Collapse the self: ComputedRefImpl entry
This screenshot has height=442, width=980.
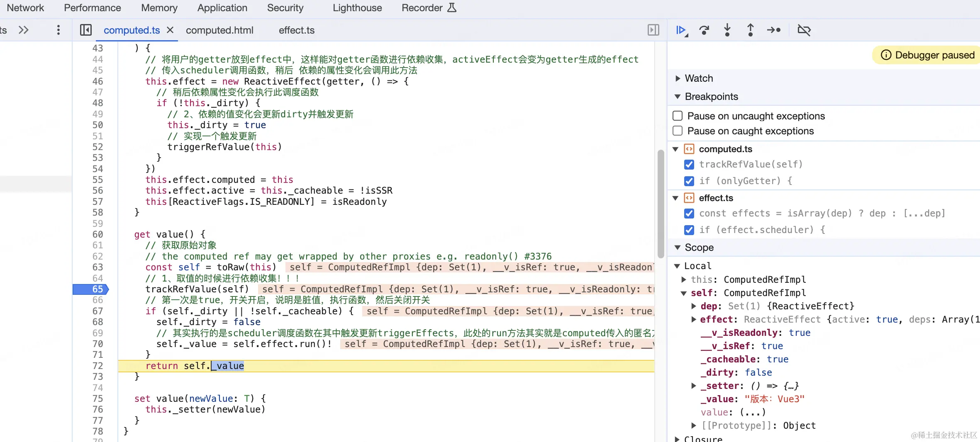pyautogui.click(x=684, y=293)
